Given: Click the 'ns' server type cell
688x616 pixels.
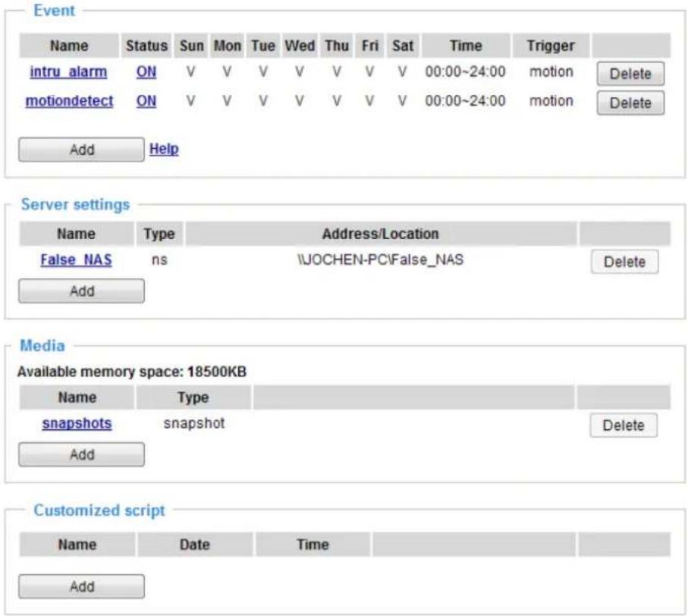Looking at the screenshot, I should 159,259.
